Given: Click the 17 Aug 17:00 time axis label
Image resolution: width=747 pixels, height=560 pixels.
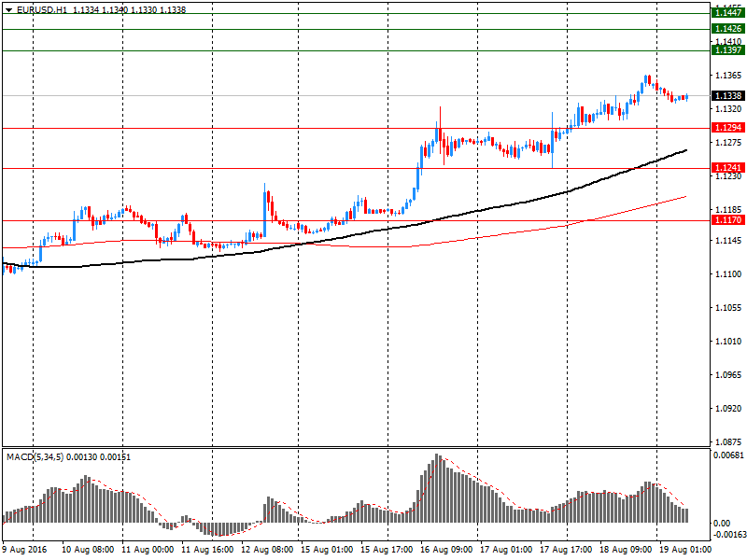Looking at the screenshot, I should coord(566,550).
